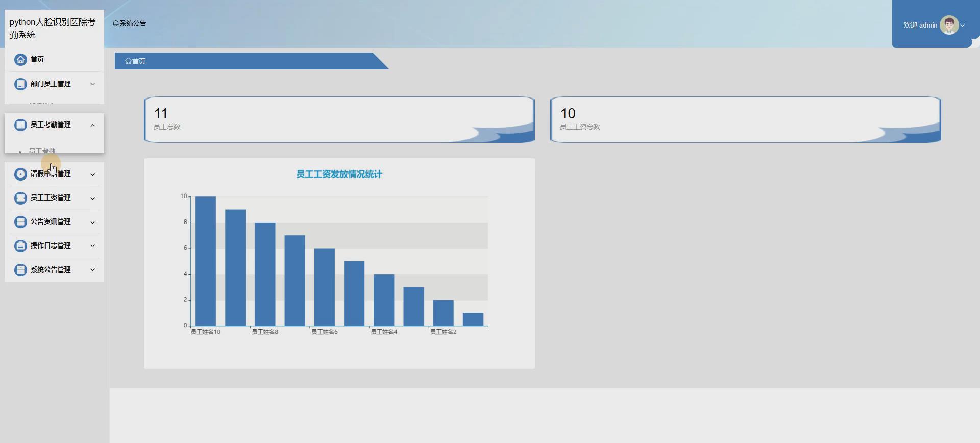Open the 部门员工管理 menu label
This screenshot has width=980, height=443.
pos(51,84)
